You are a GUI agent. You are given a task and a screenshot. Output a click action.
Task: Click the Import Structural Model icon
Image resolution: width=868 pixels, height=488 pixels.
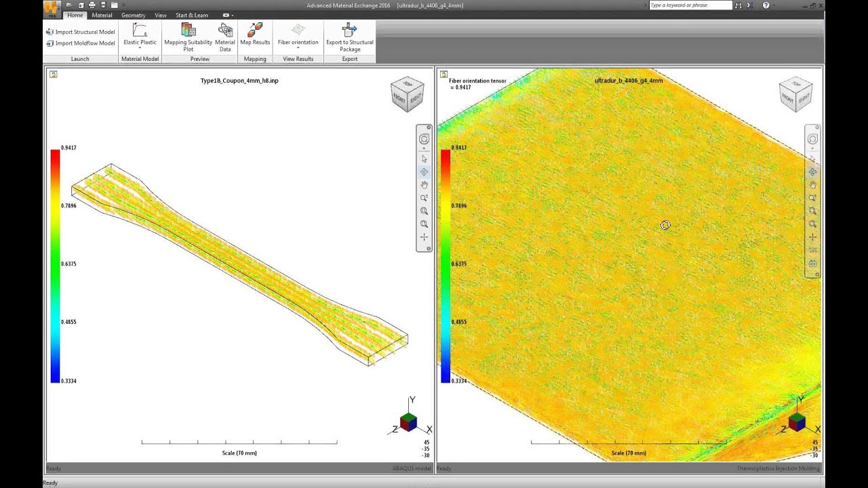(50, 32)
